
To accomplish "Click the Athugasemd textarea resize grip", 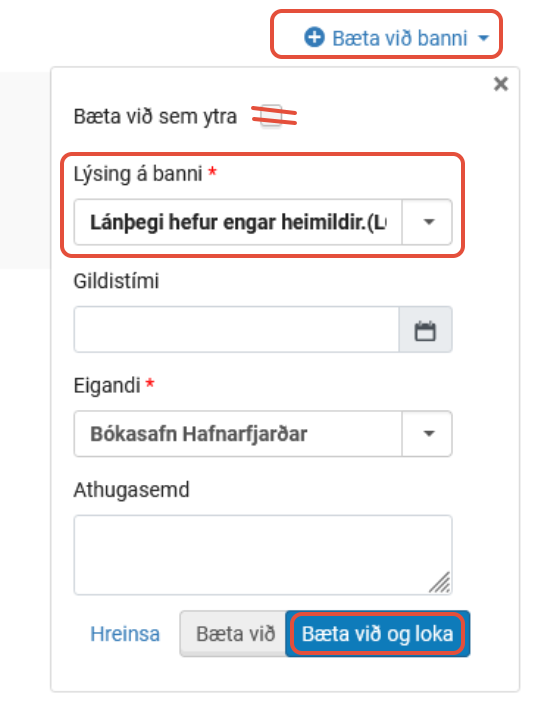I will (x=439, y=582).
